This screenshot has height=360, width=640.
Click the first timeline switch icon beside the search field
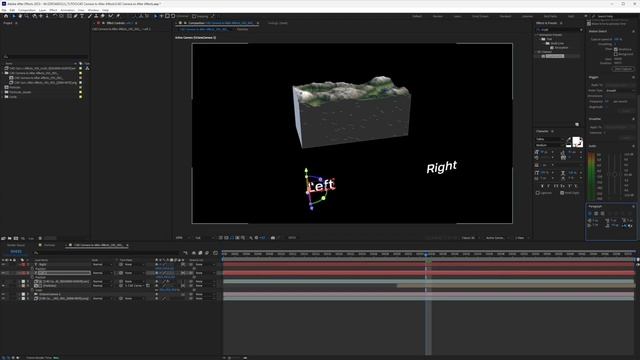(186, 253)
